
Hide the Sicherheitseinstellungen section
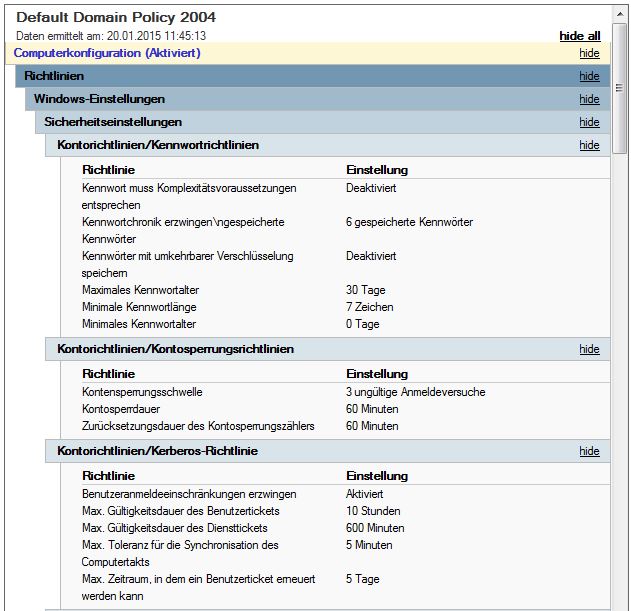[589, 122]
